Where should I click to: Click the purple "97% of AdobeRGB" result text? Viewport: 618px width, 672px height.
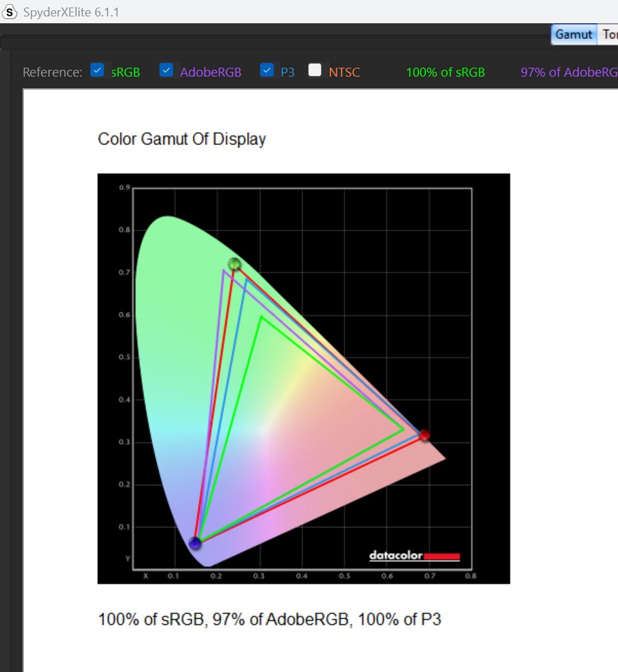click(568, 72)
